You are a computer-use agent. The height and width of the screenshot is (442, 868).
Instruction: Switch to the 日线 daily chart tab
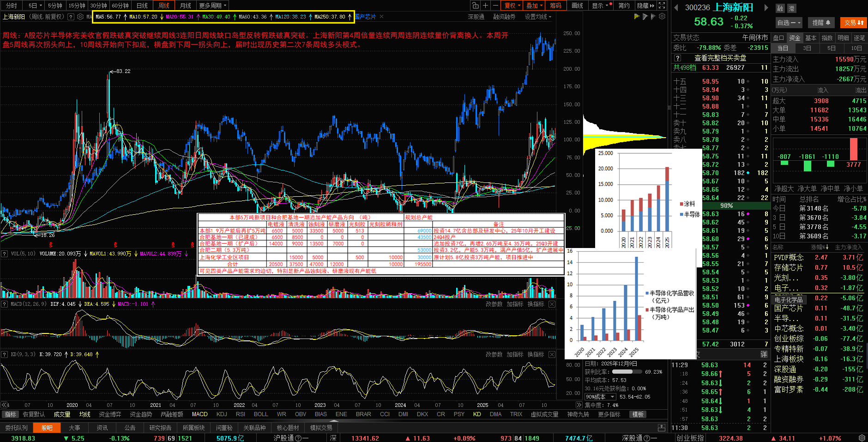point(142,6)
